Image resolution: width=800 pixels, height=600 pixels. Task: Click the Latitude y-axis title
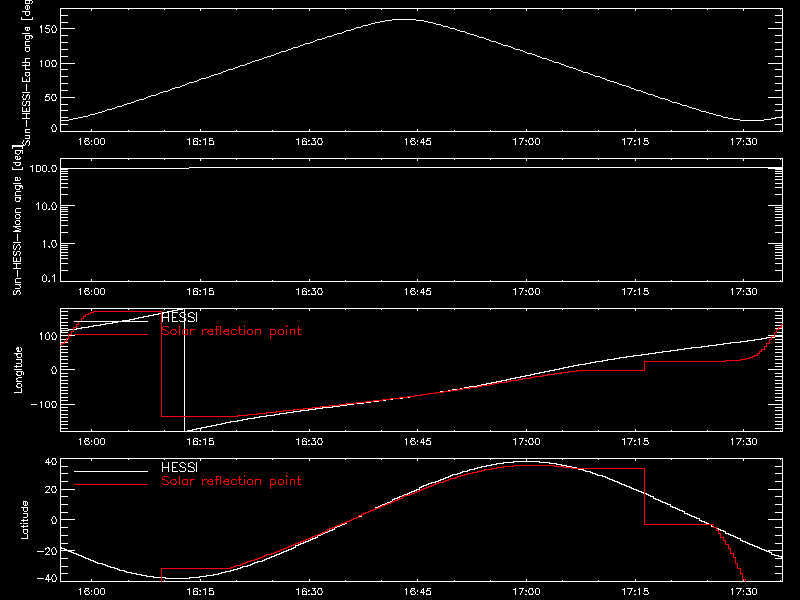click(24, 520)
